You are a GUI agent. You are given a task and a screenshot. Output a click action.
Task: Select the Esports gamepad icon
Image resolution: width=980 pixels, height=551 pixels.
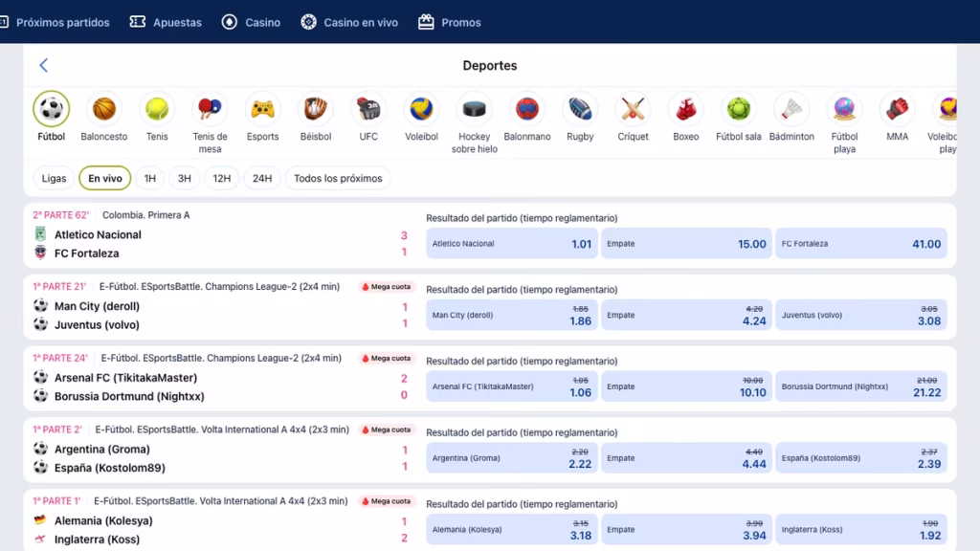point(262,109)
